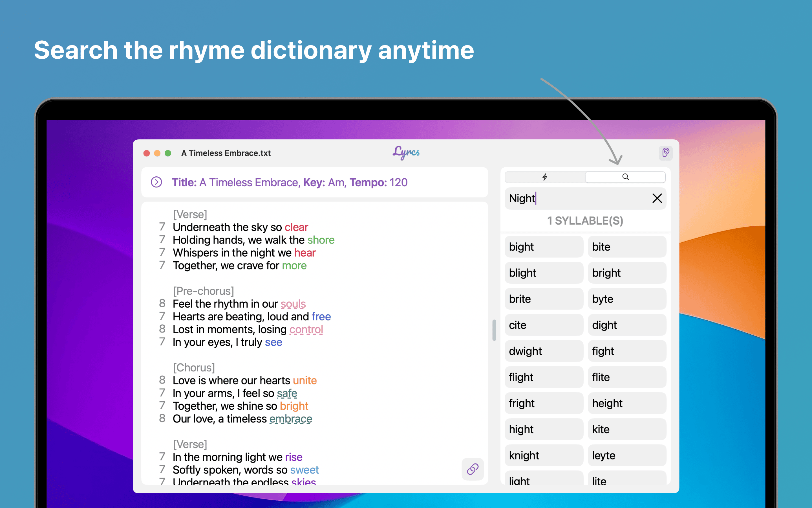
Task: Switch to the magnifier search tab
Action: click(625, 177)
